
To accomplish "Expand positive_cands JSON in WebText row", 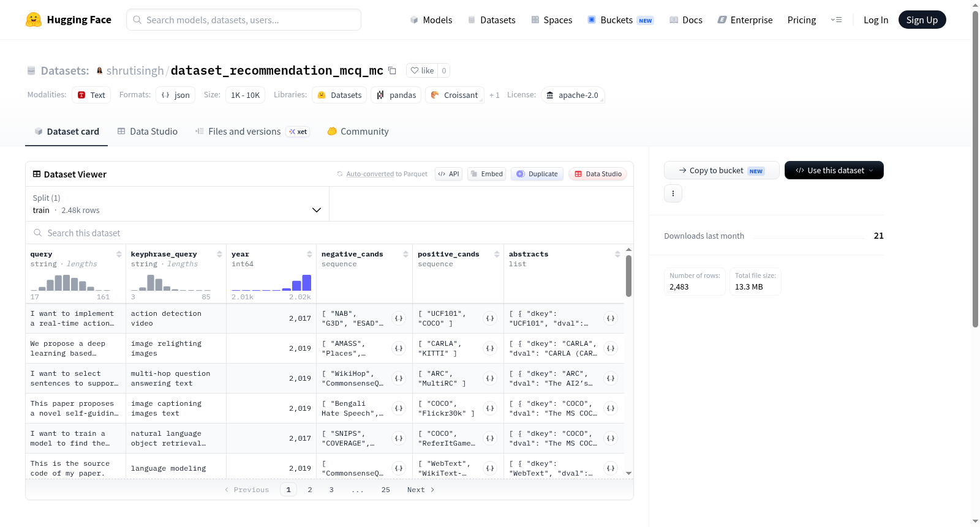I will [490, 468].
